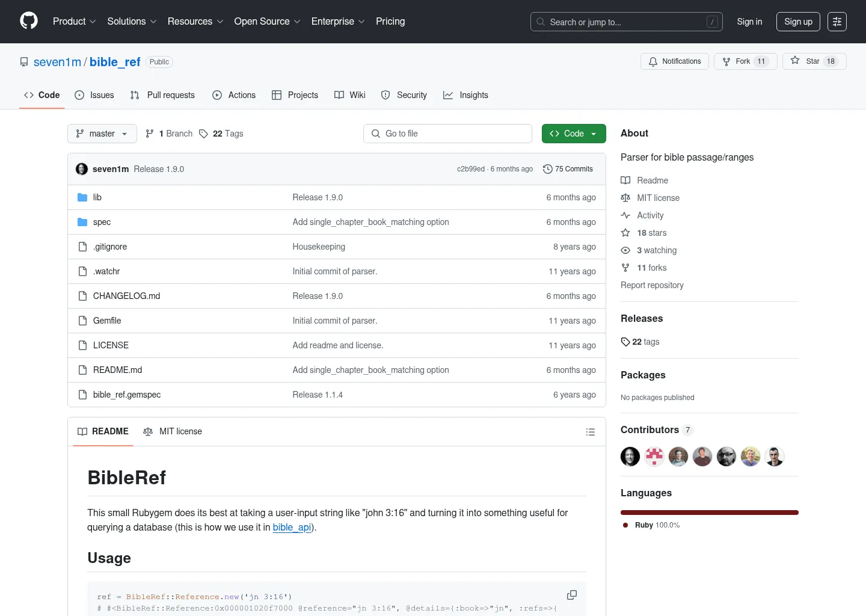Click the Ruby language bar
This screenshot has height=616, width=866.
(710, 513)
